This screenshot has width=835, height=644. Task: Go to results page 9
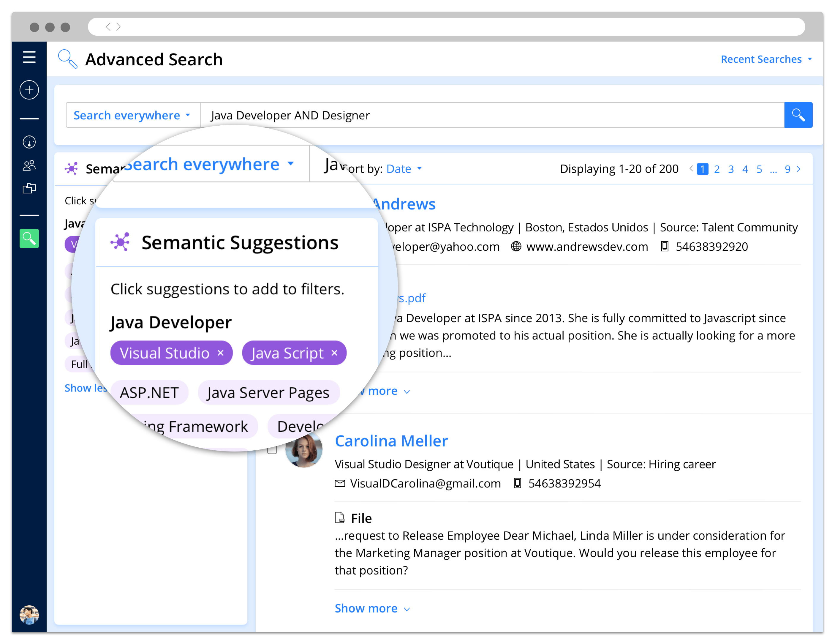(787, 169)
